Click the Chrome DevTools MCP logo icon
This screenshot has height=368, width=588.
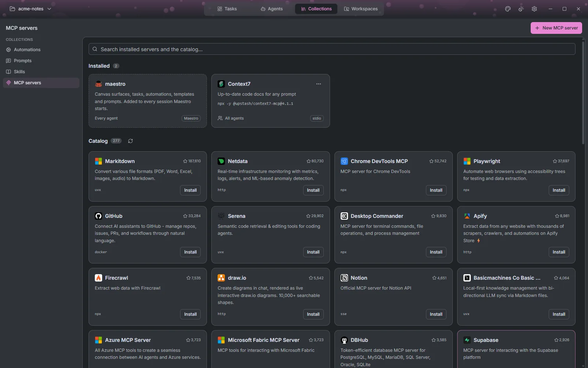tap(344, 161)
